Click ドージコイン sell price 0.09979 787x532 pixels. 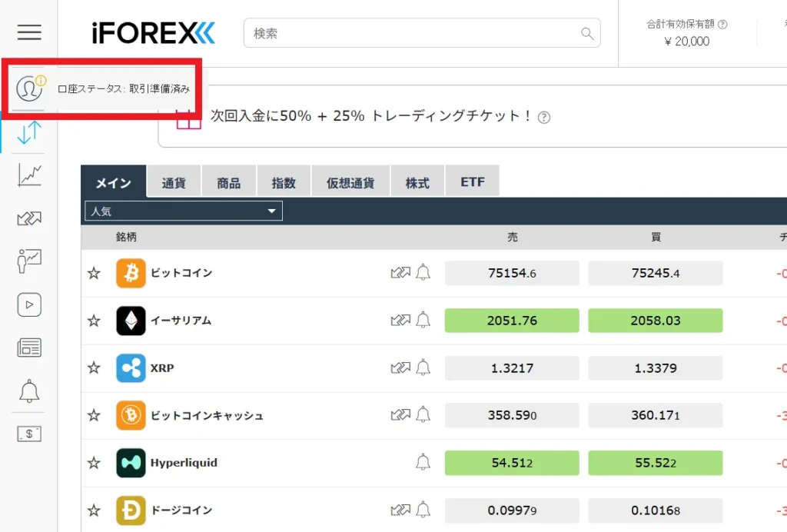[512, 510]
